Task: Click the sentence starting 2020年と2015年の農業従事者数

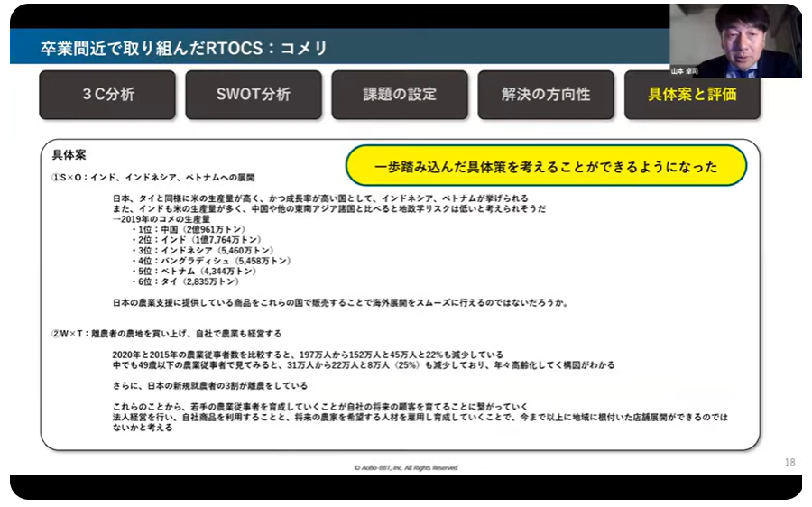Action: [x=308, y=355]
